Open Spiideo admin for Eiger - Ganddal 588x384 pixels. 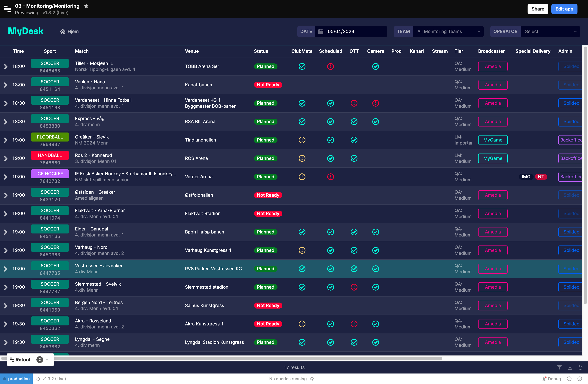click(571, 232)
